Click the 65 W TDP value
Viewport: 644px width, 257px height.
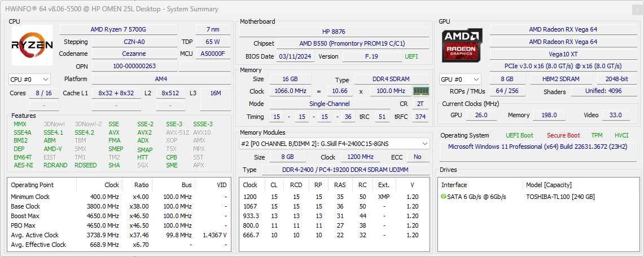(x=213, y=42)
